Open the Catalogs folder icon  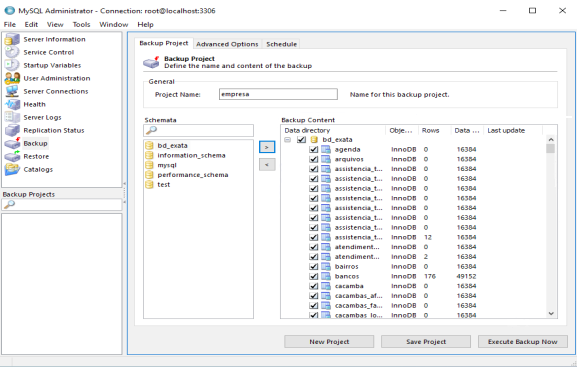(x=12, y=169)
